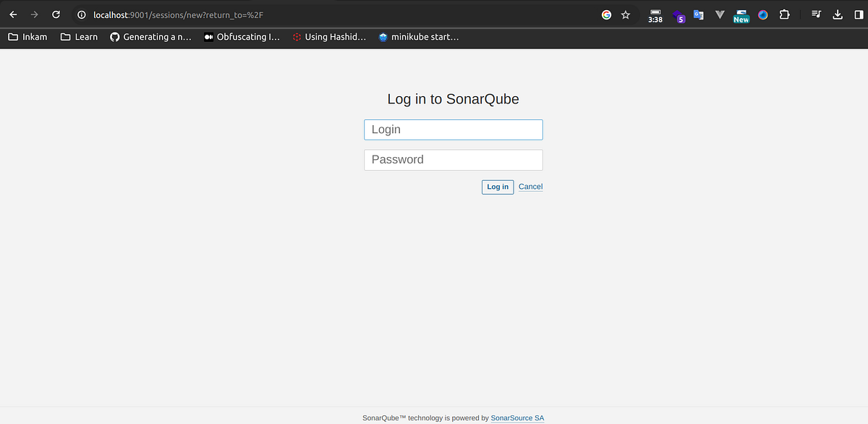Screen dimensions: 868x424
Task: Click the clock extension showing 3:38
Action: [655, 14]
